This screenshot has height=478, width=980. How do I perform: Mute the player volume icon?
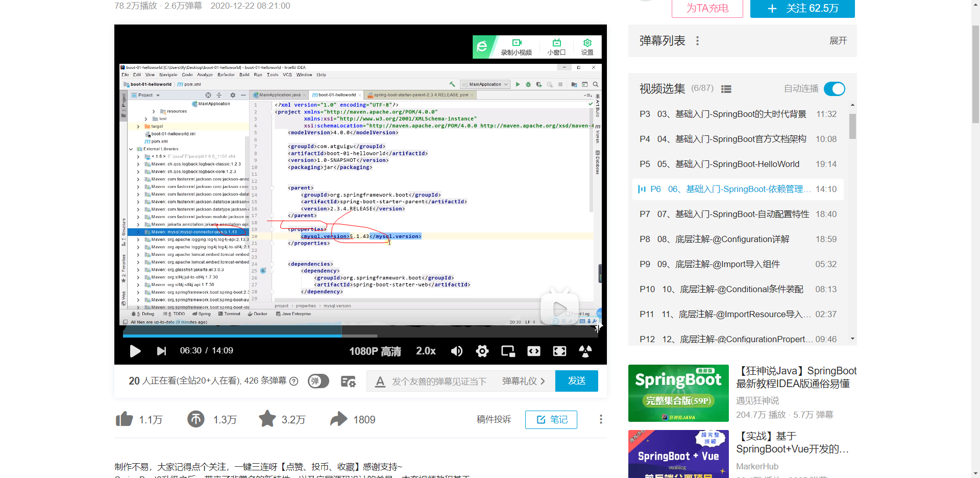click(456, 351)
